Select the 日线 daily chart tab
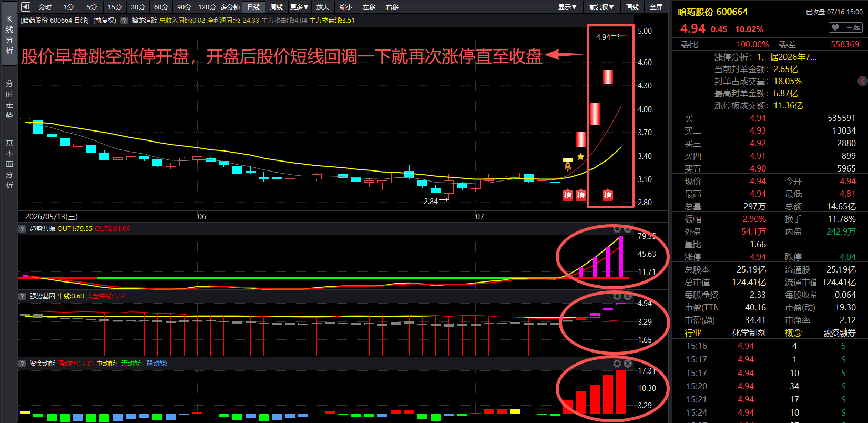This screenshot has width=868, height=423. (253, 7)
